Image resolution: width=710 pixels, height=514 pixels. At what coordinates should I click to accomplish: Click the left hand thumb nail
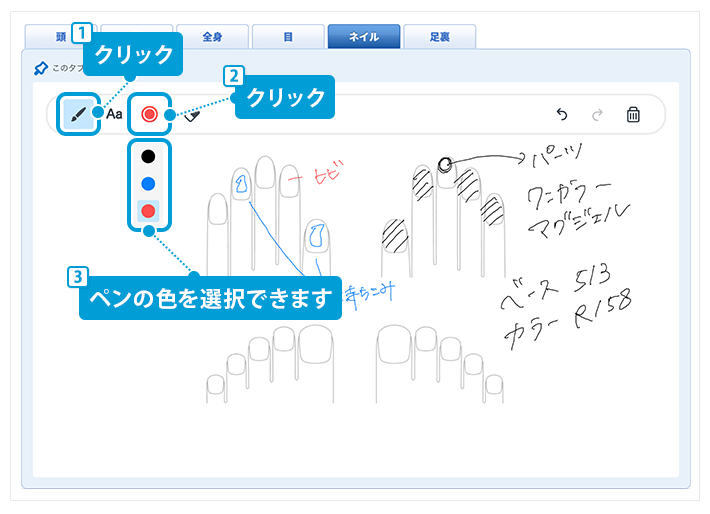[x=316, y=236]
